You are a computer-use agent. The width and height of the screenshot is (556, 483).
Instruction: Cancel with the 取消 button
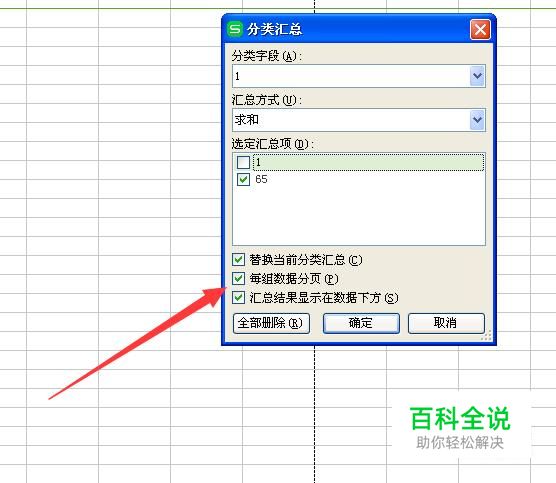(x=446, y=323)
